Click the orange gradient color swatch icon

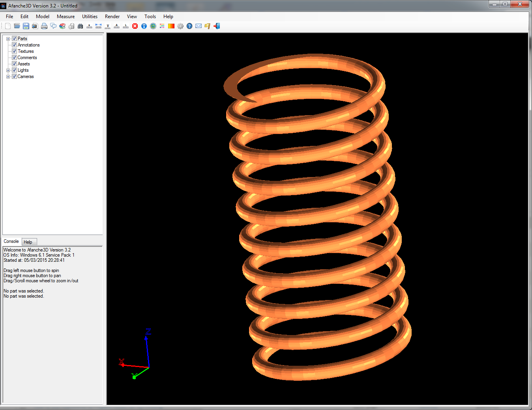(171, 26)
